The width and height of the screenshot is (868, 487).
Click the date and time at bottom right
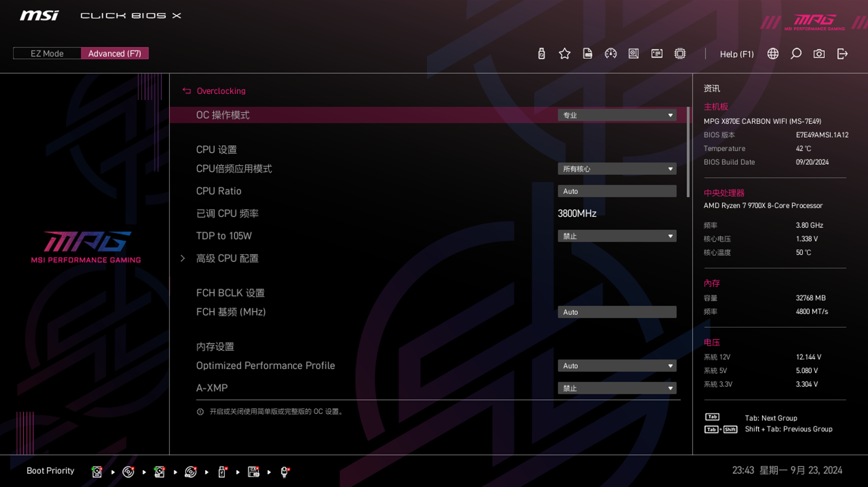787,471
